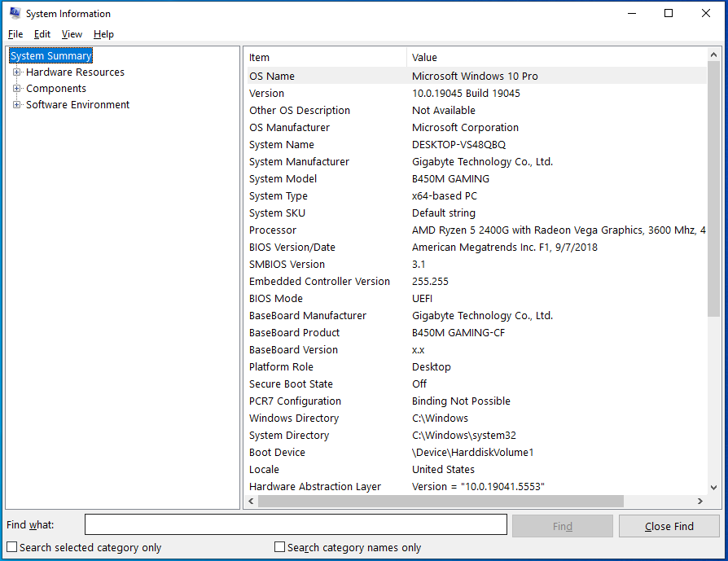Click the Hardware Abstraction Layer item
The height and width of the screenshot is (561, 728).
tap(315, 487)
